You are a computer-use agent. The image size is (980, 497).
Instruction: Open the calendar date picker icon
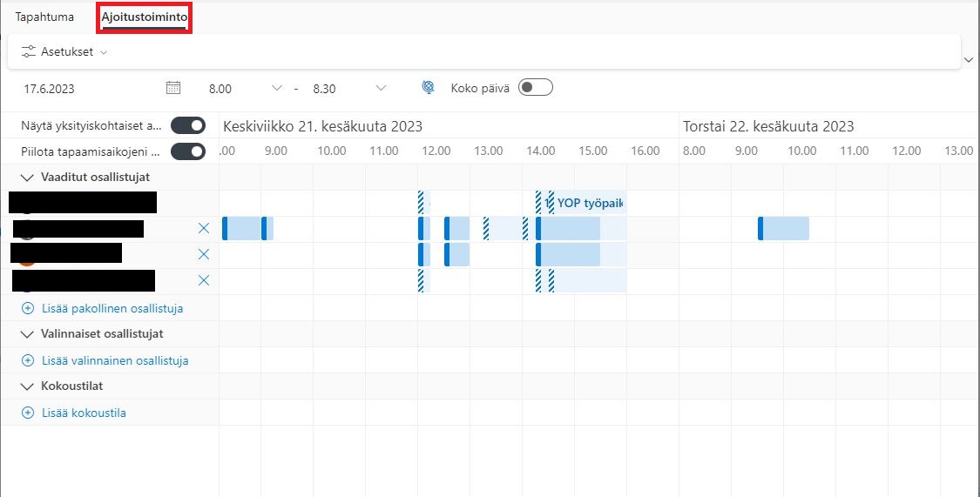(x=173, y=88)
